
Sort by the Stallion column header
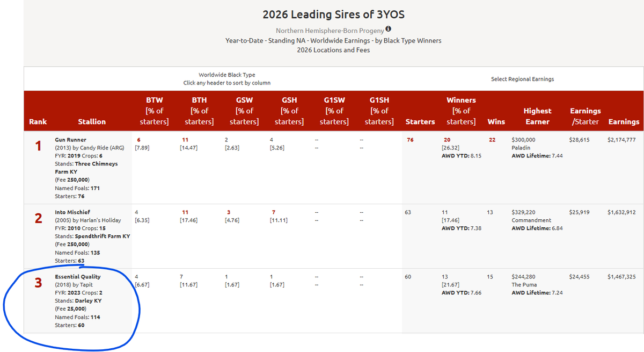tap(92, 121)
